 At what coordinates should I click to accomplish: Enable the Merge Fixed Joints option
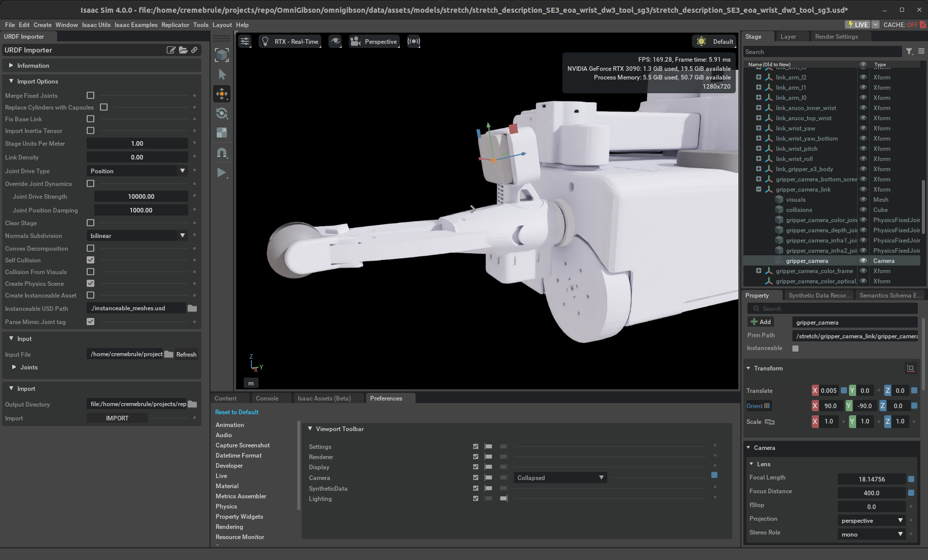tap(90, 95)
